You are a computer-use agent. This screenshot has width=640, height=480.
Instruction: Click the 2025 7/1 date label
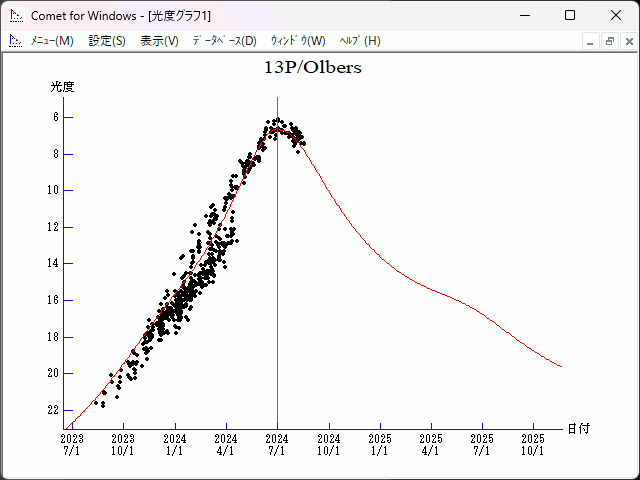(x=482, y=444)
